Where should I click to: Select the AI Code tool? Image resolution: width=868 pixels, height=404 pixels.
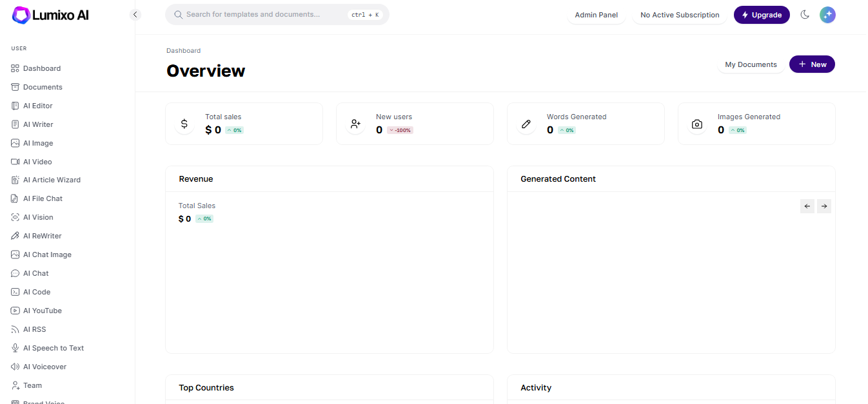37,291
